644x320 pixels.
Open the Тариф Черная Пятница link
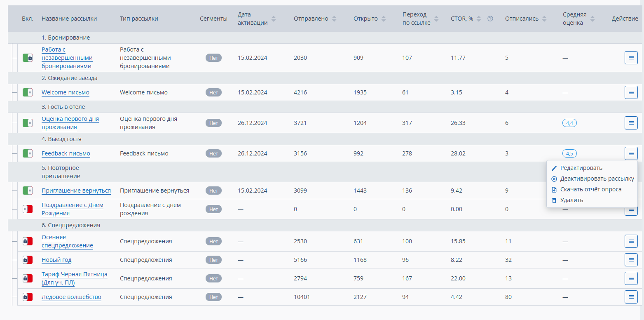(x=75, y=278)
